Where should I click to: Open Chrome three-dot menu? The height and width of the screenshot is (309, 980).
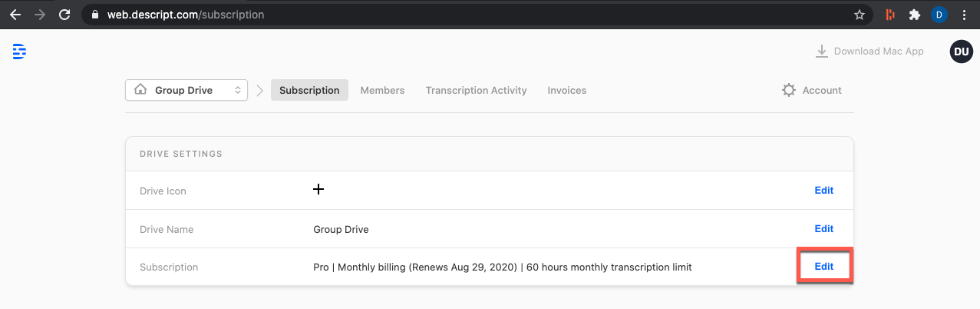[964, 15]
